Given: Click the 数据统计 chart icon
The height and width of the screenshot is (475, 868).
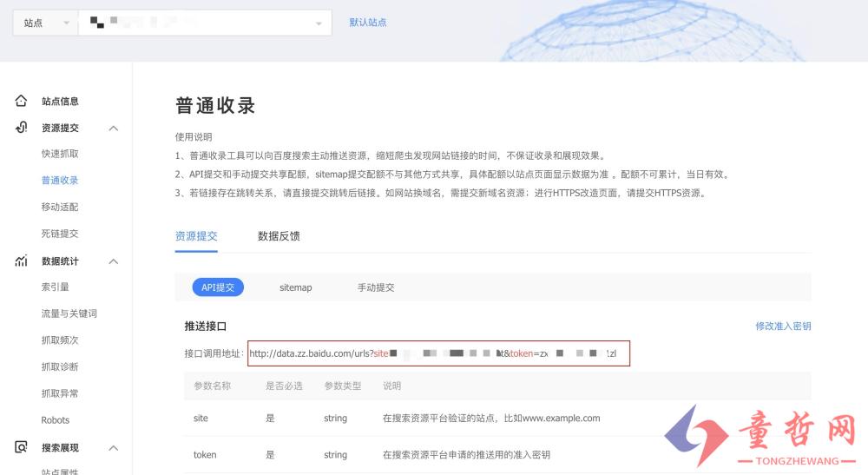Looking at the screenshot, I should pos(21,261).
